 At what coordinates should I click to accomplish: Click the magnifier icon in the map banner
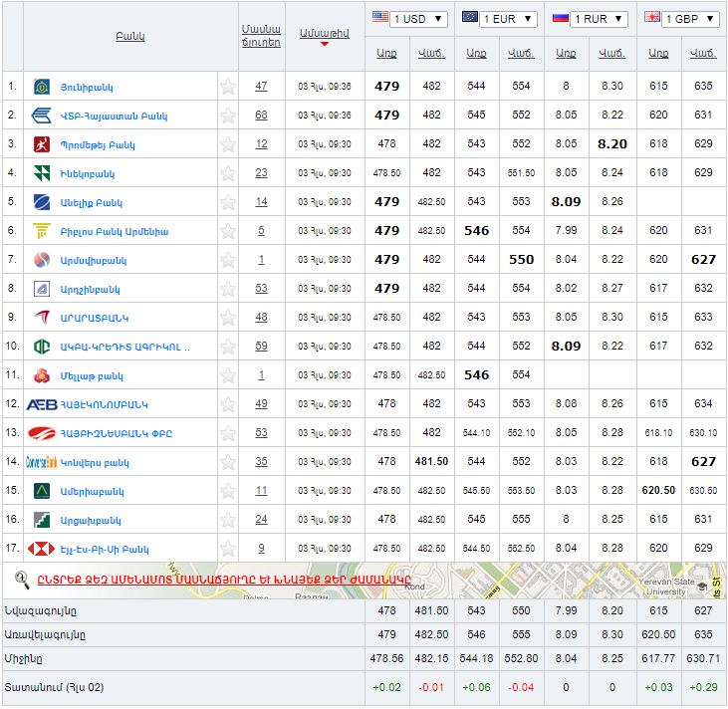pos(22,579)
